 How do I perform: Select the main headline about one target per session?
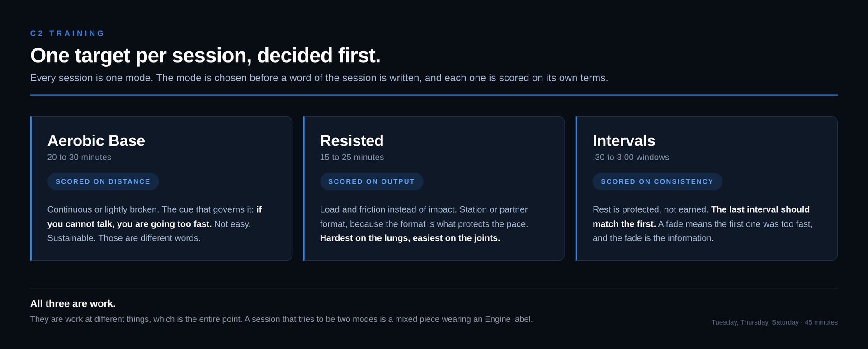point(205,56)
